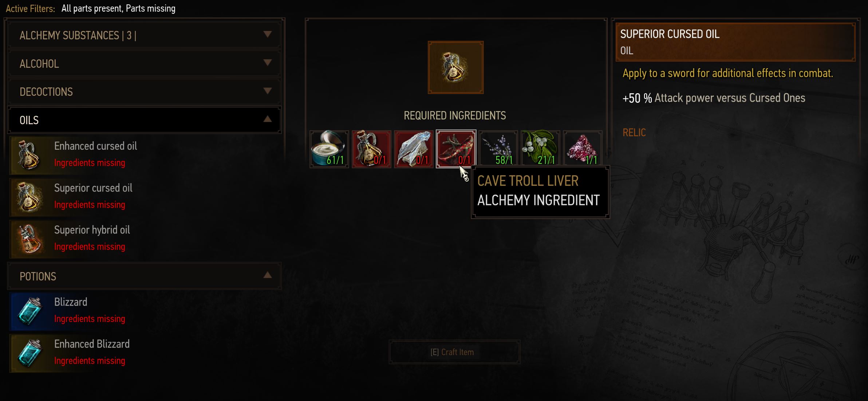Select the Cave Troll Liver ingredient

coord(456,149)
